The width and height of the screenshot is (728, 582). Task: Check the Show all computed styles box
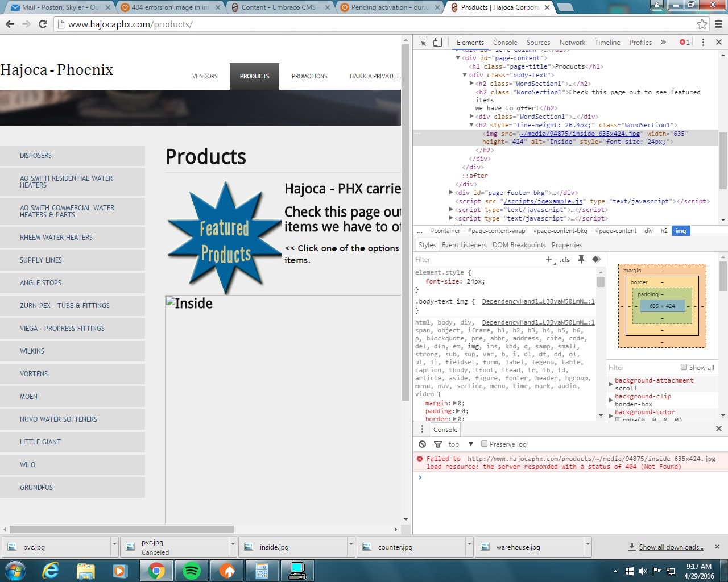point(684,367)
